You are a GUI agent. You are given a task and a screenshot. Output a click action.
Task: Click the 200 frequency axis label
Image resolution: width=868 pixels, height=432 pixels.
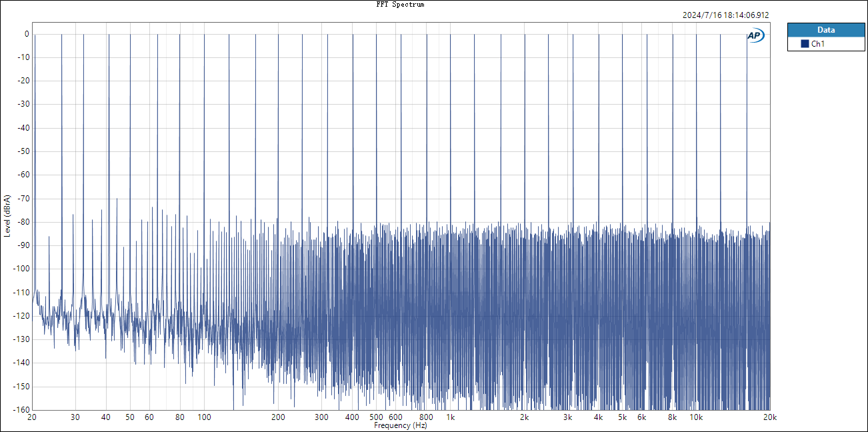278,417
